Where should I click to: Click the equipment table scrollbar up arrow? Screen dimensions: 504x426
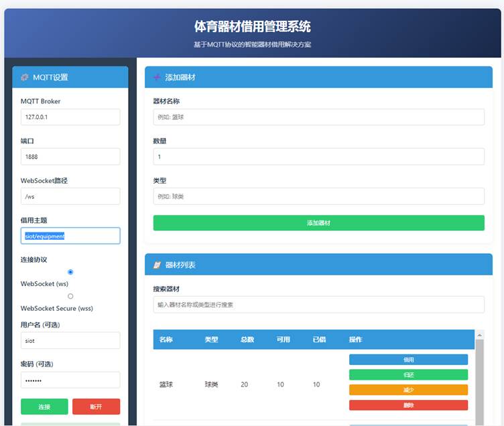point(479,335)
